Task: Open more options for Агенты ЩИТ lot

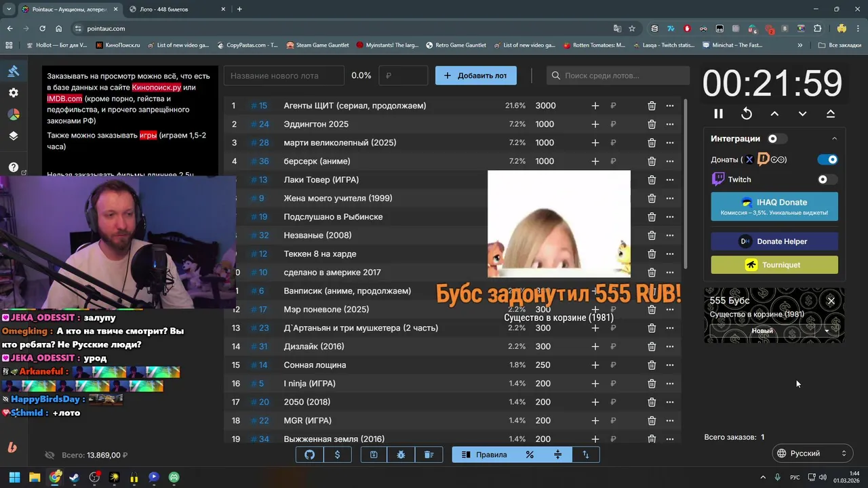Action: coord(670,106)
